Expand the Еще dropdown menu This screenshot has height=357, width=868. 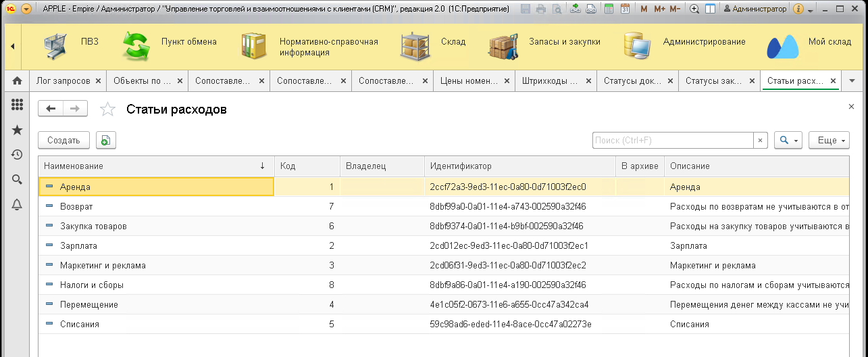point(828,140)
